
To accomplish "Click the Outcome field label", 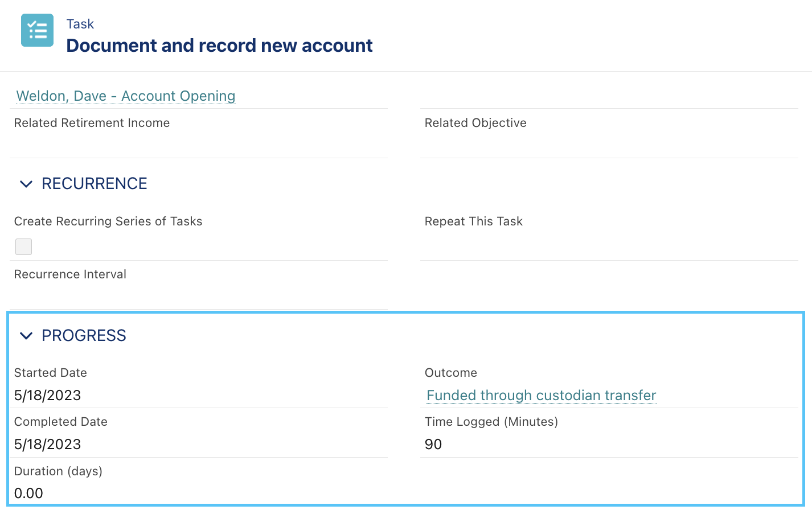I will pyautogui.click(x=451, y=373).
